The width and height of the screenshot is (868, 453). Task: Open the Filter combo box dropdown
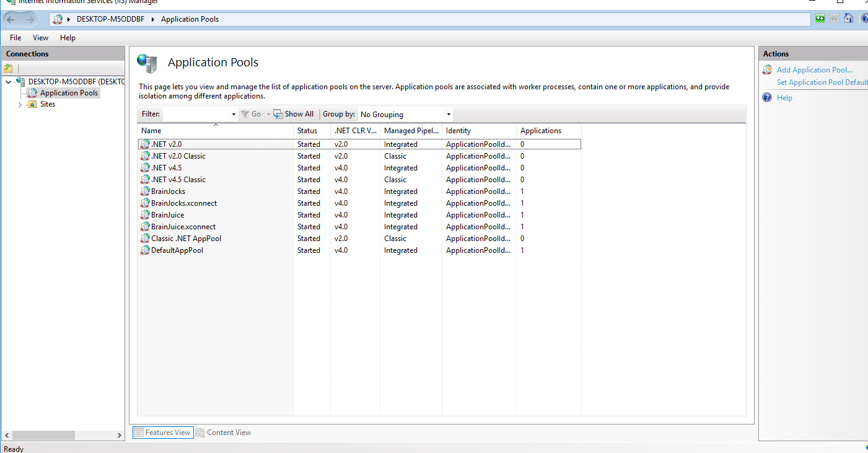(234, 115)
